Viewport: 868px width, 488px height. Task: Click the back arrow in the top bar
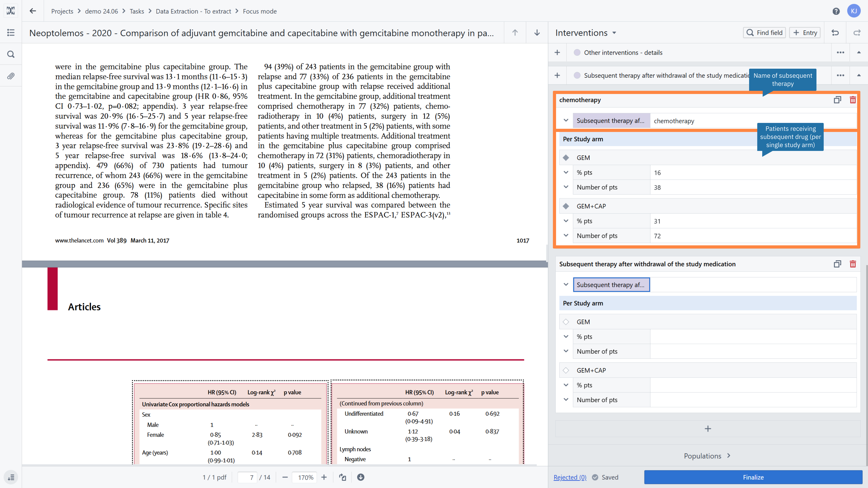pos(33,11)
